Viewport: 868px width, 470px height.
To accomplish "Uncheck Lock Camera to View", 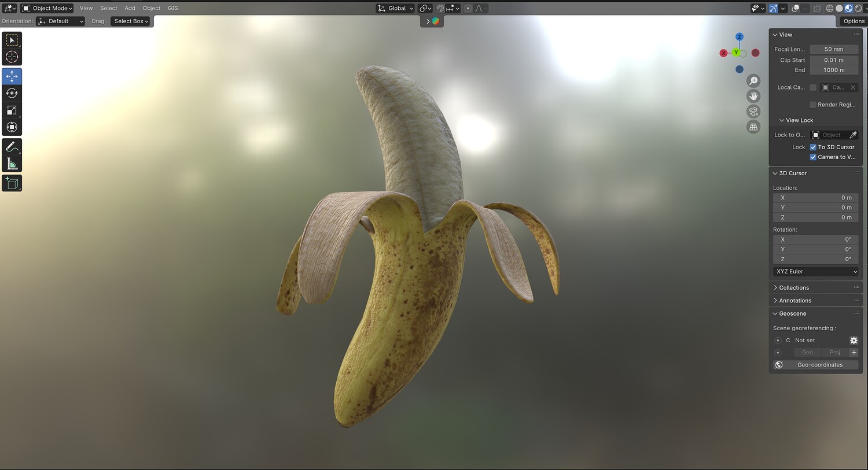I will 813,157.
